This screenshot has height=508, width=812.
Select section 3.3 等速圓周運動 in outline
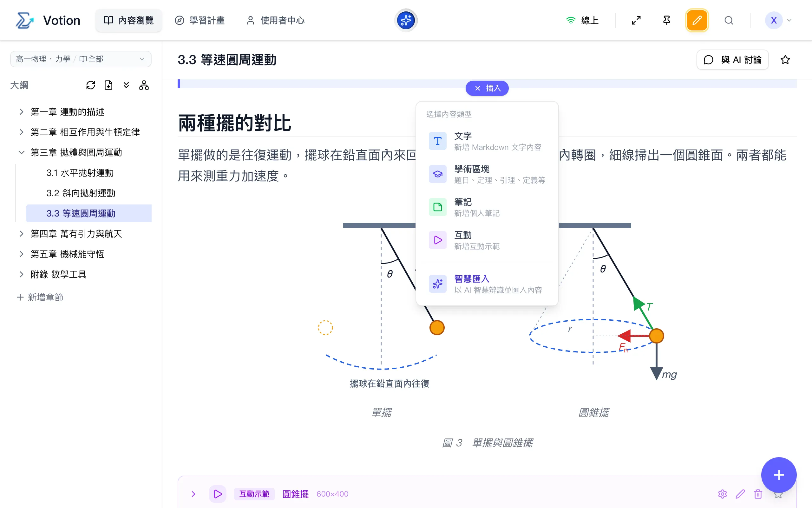88,213
